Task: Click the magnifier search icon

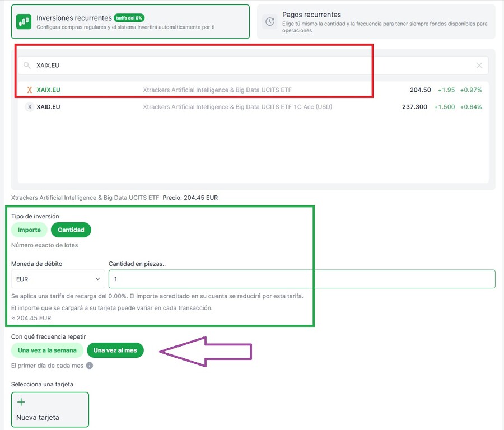Action: pos(27,66)
